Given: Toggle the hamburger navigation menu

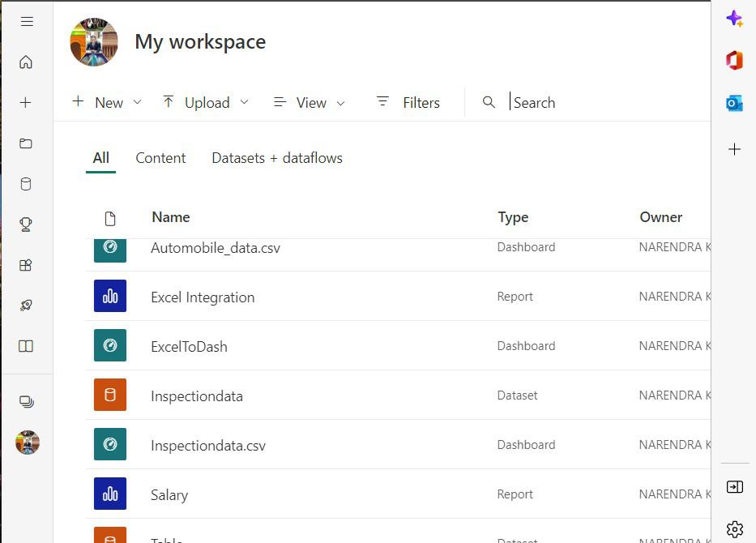Looking at the screenshot, I should click(27, 22).
